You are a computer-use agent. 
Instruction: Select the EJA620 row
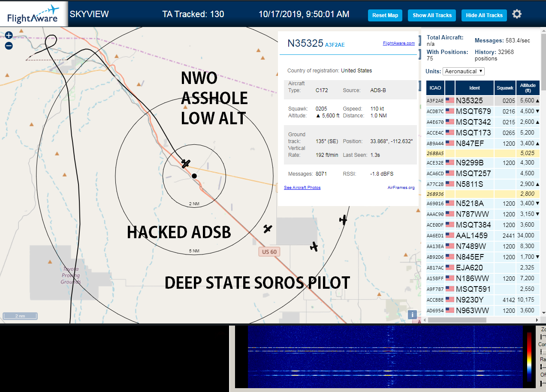483,268
